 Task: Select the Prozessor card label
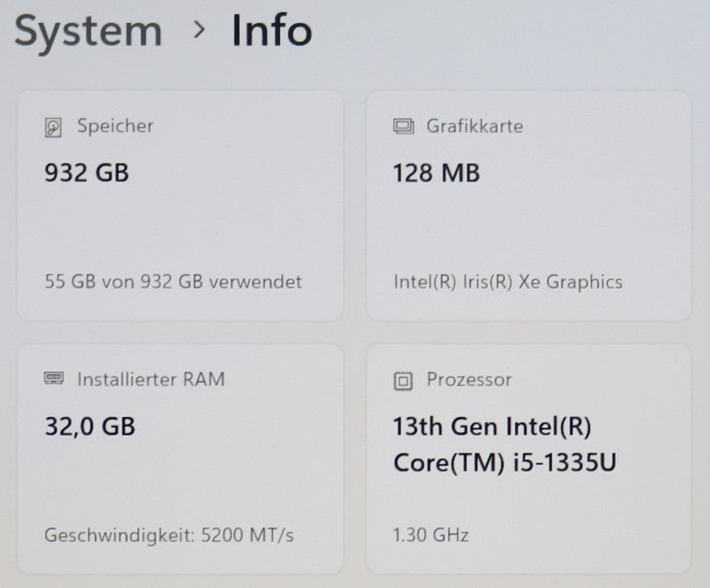click(469, 380)
